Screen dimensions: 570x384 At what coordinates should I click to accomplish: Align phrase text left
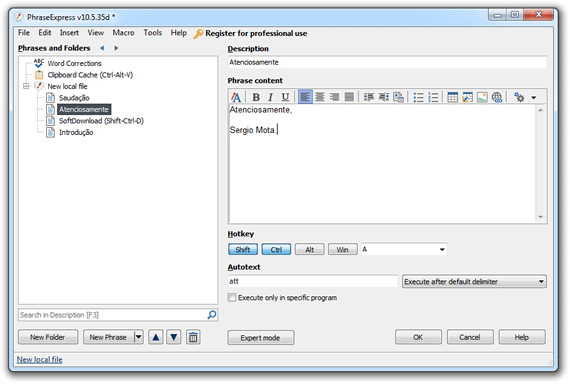point(305,97)
